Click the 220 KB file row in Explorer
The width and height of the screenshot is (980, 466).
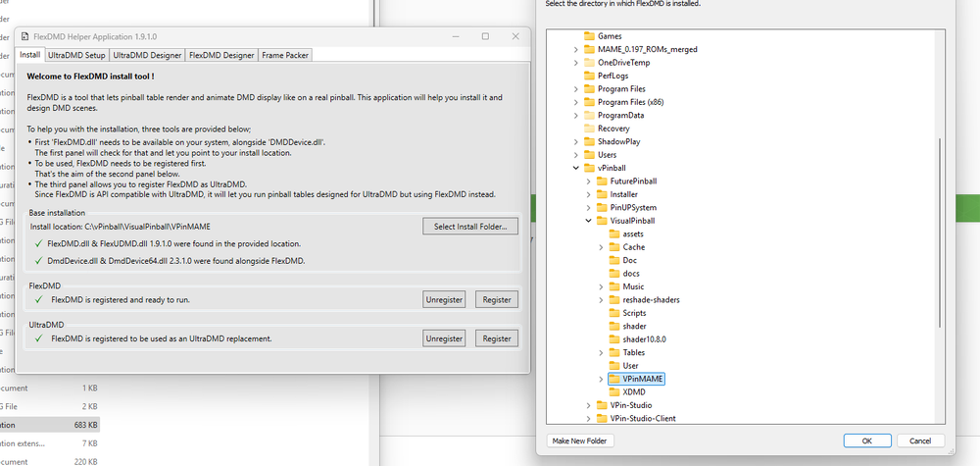pyautogui.click(x=49, y=462)
